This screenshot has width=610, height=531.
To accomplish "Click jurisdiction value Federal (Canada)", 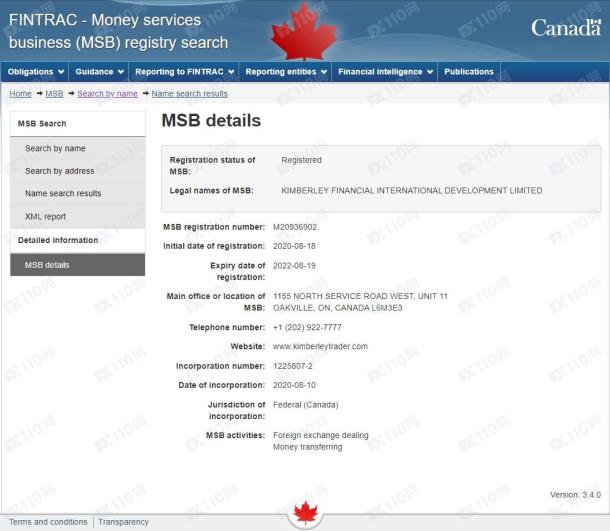I will [305, 405].
